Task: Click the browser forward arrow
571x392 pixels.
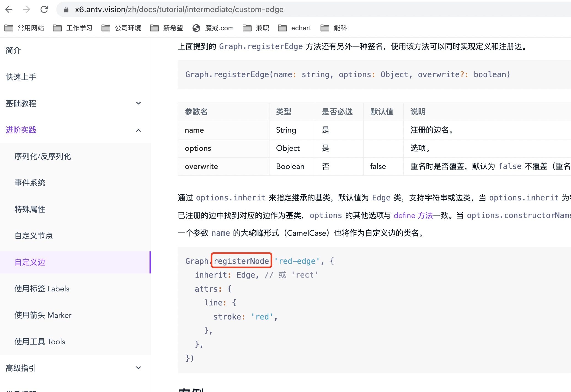Action: coord(26,9)
